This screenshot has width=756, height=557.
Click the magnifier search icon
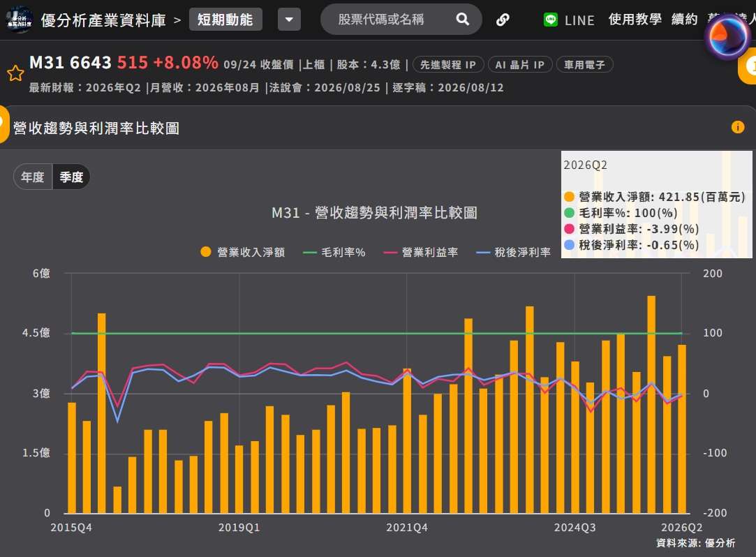pos(462,20)
